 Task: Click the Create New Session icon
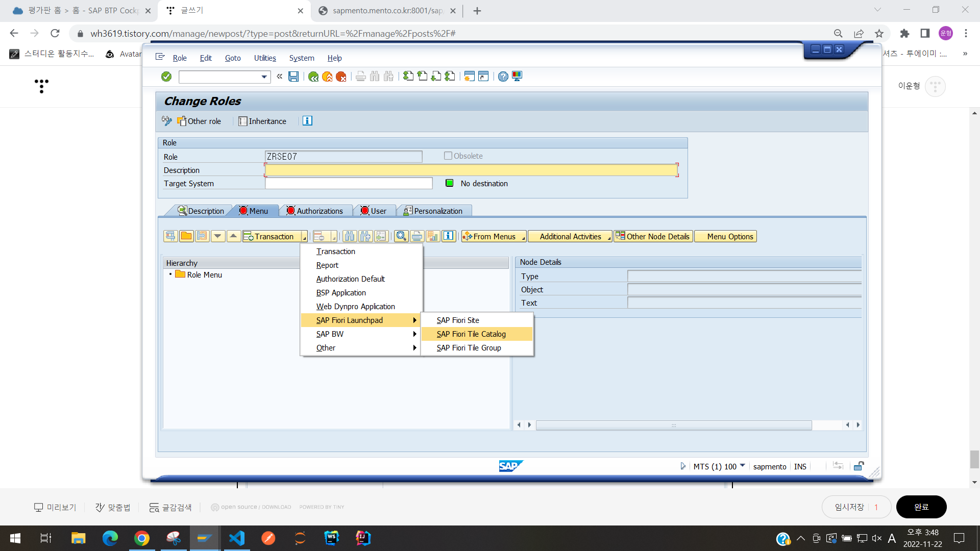470,77
